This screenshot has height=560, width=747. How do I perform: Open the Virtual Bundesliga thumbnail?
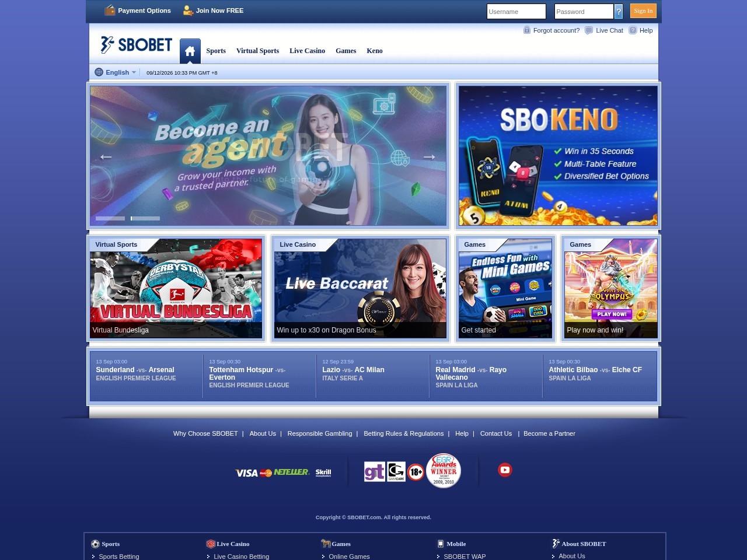tap(176, 288)
